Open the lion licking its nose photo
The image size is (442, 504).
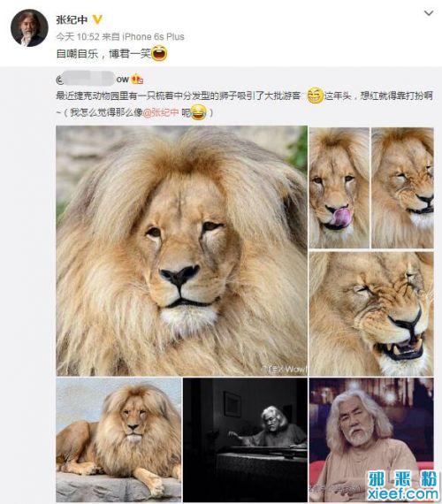coord(339,187)
